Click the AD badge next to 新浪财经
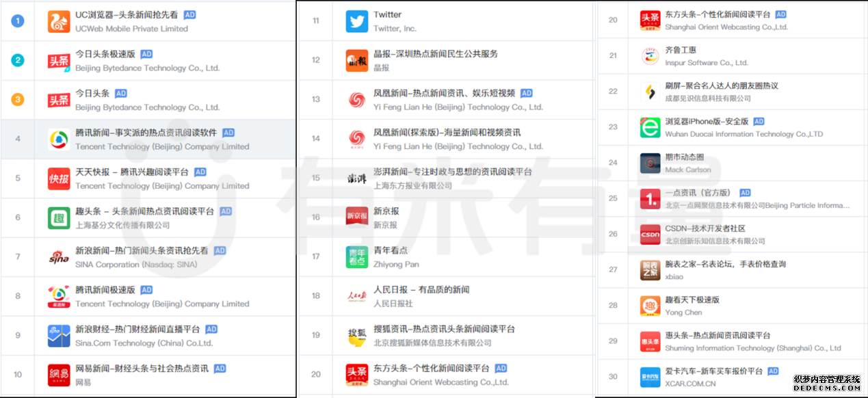This screenshot has height=398, width=868. click(x=211, y=329)
